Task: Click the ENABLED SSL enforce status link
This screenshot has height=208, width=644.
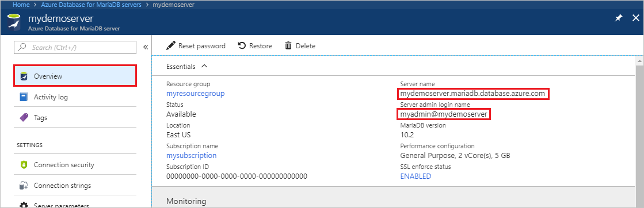Action: coord(416,176)
